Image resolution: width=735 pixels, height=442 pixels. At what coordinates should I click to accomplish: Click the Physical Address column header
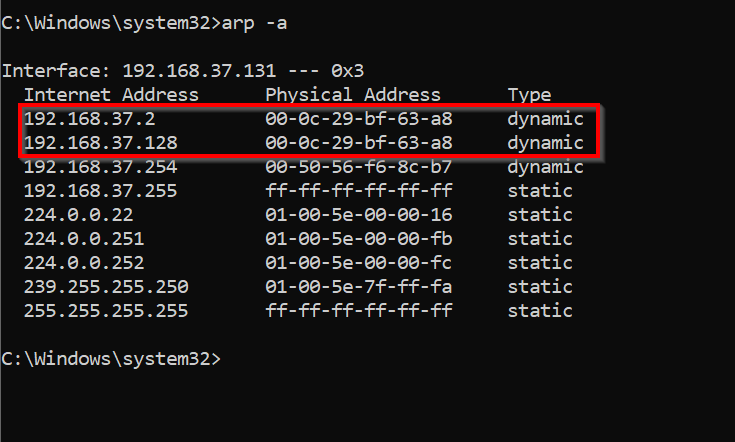(353, 95)
